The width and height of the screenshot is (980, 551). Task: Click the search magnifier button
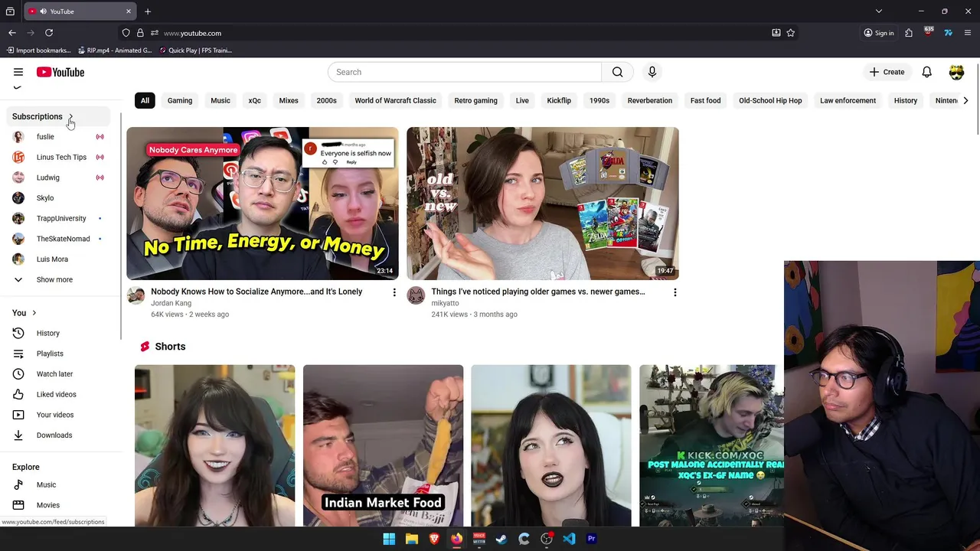tap(617, 72)
